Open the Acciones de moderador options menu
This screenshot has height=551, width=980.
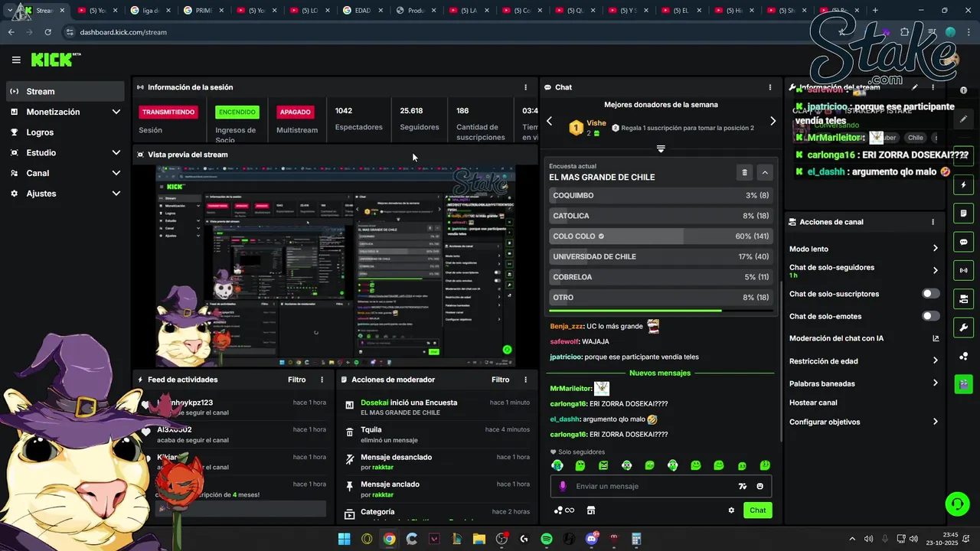[525, 380]
